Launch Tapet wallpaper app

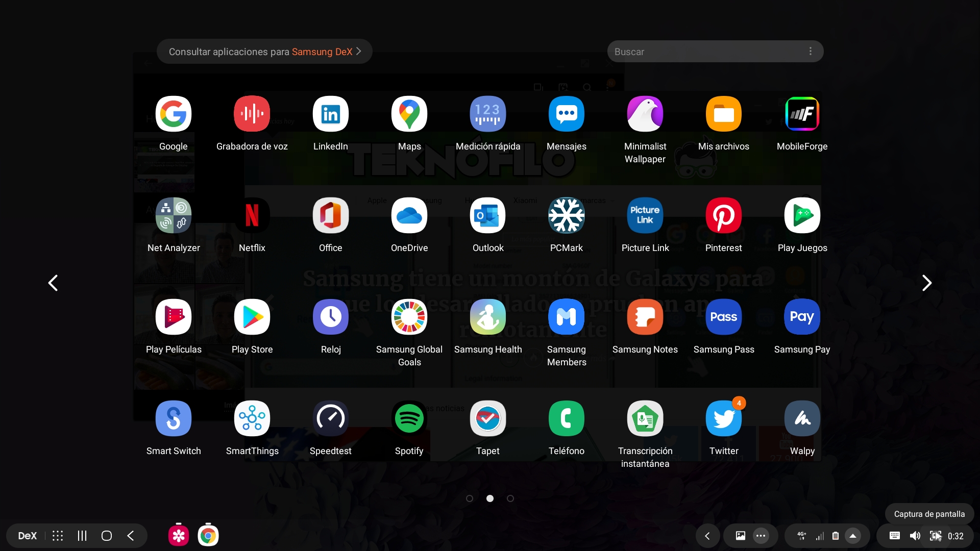[x=488, y=418]
